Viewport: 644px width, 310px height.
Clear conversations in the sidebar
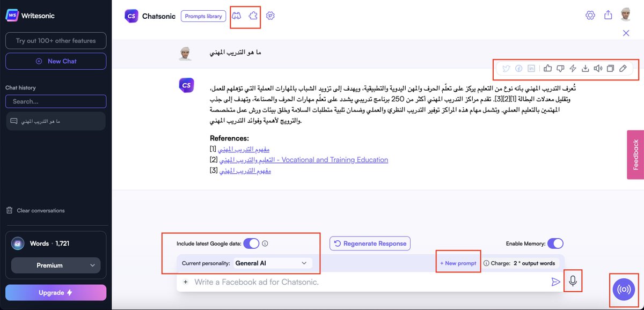coord(35,211)
